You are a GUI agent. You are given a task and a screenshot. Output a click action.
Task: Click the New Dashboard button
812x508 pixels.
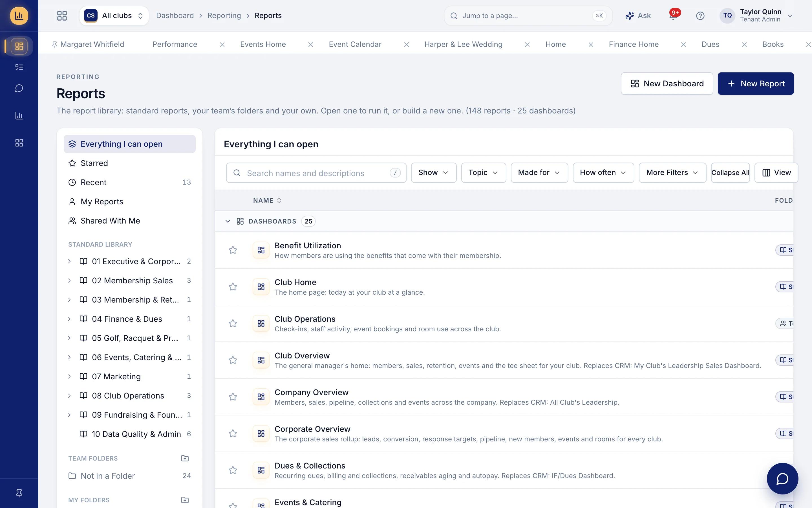click(x=667, y=84)
